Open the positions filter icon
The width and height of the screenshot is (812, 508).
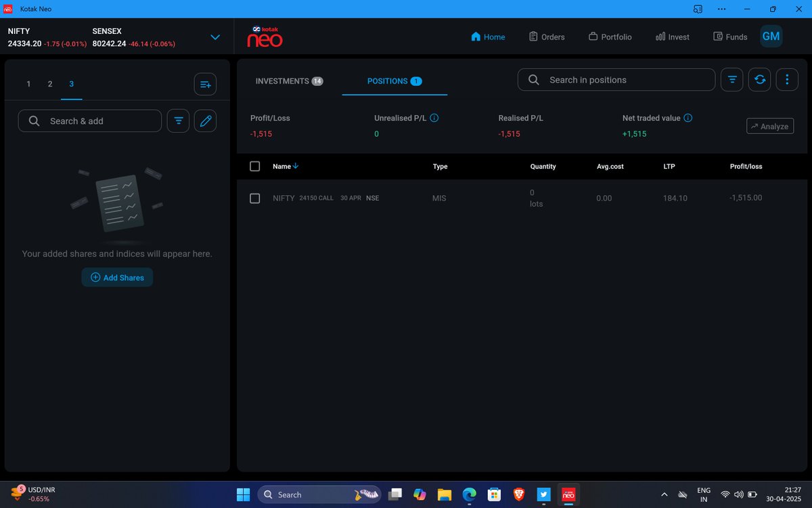point(732,80)
